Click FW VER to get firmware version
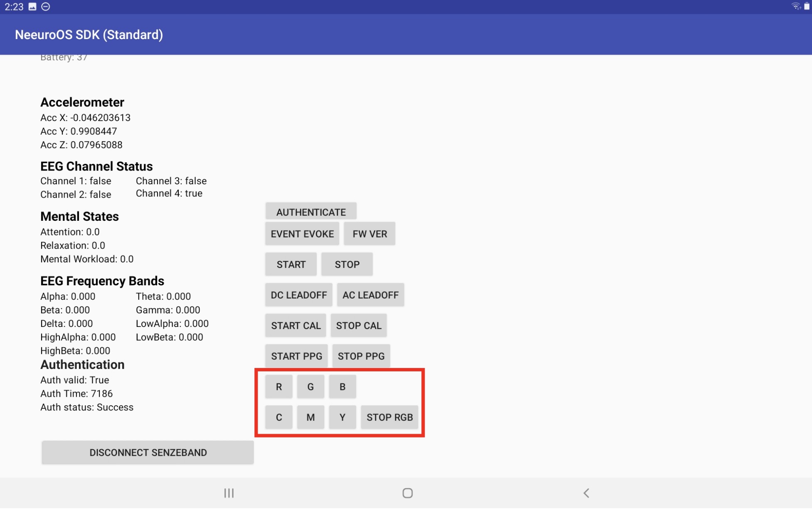Image resolution: width=812 pixels, height=509 pixels. coord(369,233)
